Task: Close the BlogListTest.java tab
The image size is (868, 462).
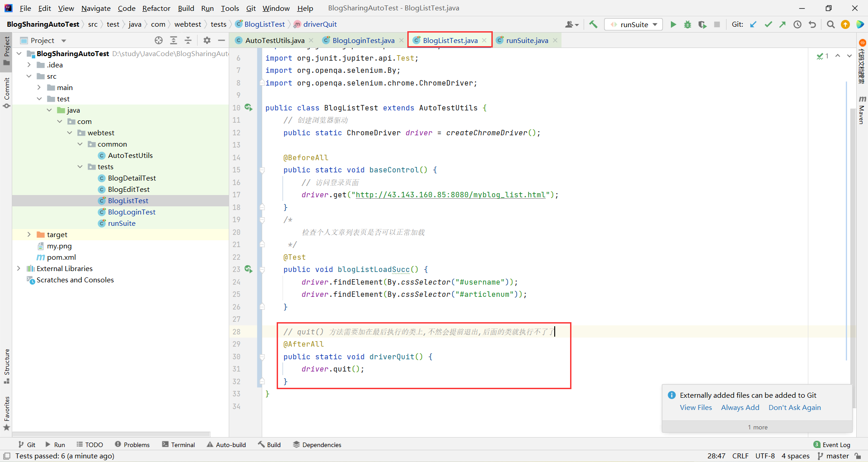Action: coord(484,40)
